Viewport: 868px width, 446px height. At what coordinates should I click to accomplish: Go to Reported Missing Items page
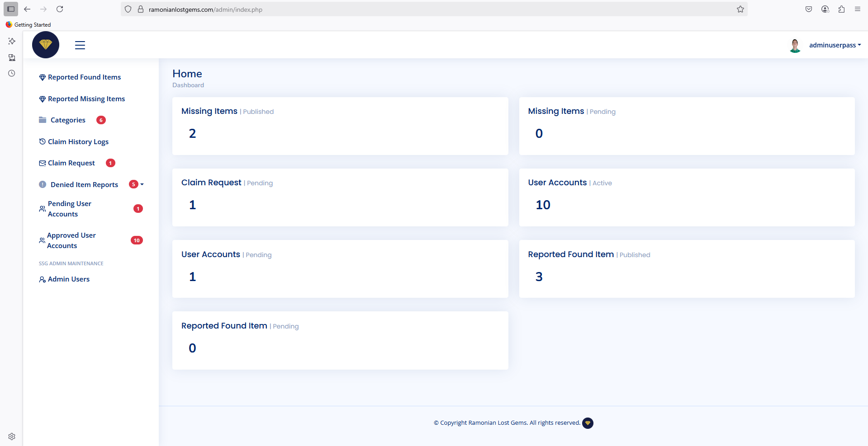(x=86, y=99)
